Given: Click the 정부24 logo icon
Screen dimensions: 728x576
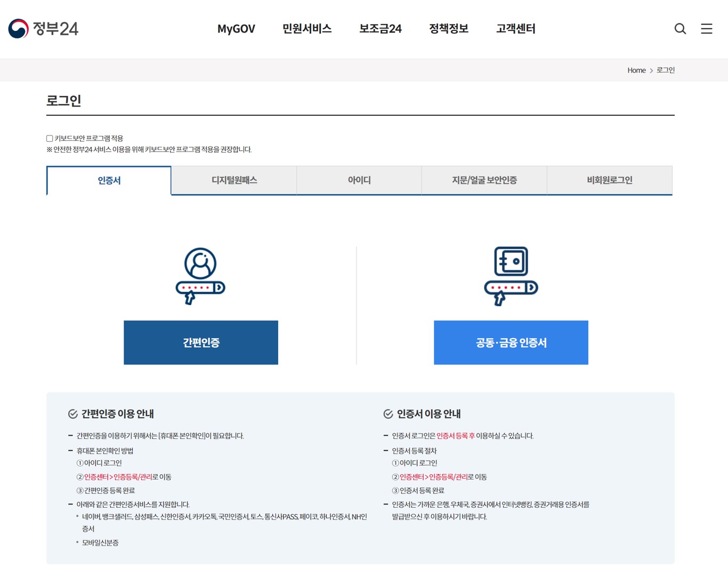Looking at the screenshot, I should pos(18,29).
